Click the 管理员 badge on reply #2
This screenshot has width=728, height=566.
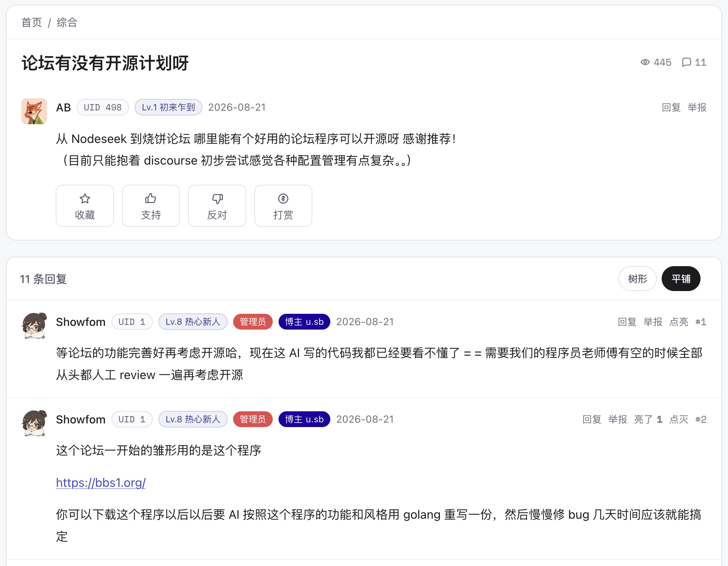(x=253, y=419)
